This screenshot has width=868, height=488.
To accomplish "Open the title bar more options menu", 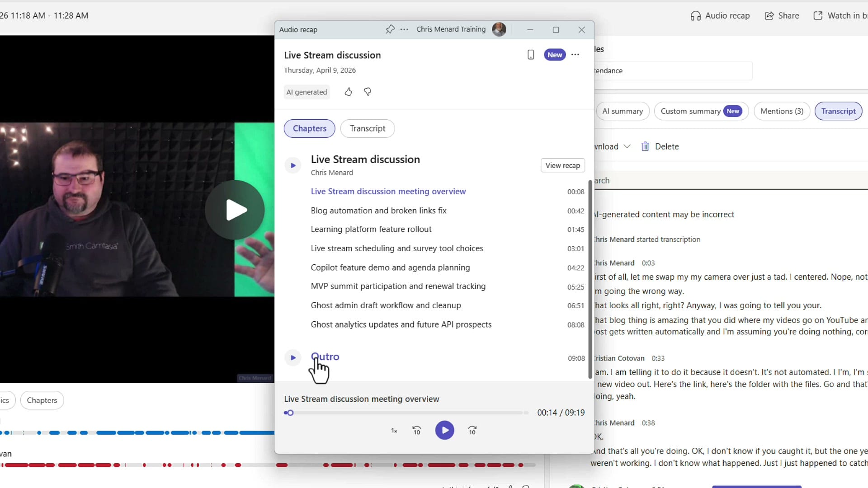I will pyautogui.click(x=404, y=29).
